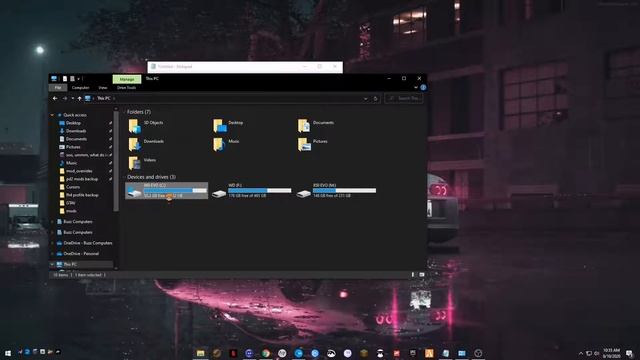This screenshot has width=640, height=360.
Task: Show hidden system tray icons
Action: tap(581, 353)
